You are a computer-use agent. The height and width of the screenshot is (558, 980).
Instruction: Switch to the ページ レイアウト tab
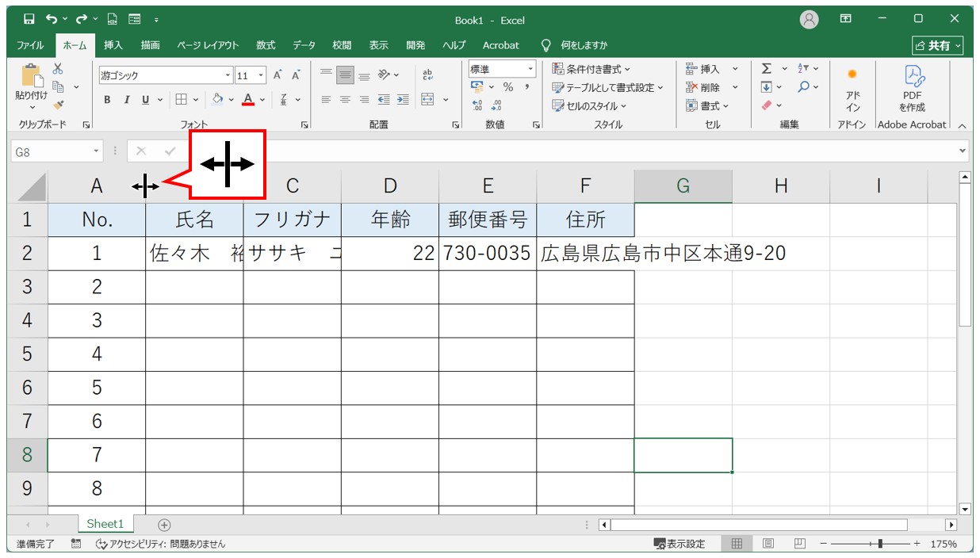208,45
